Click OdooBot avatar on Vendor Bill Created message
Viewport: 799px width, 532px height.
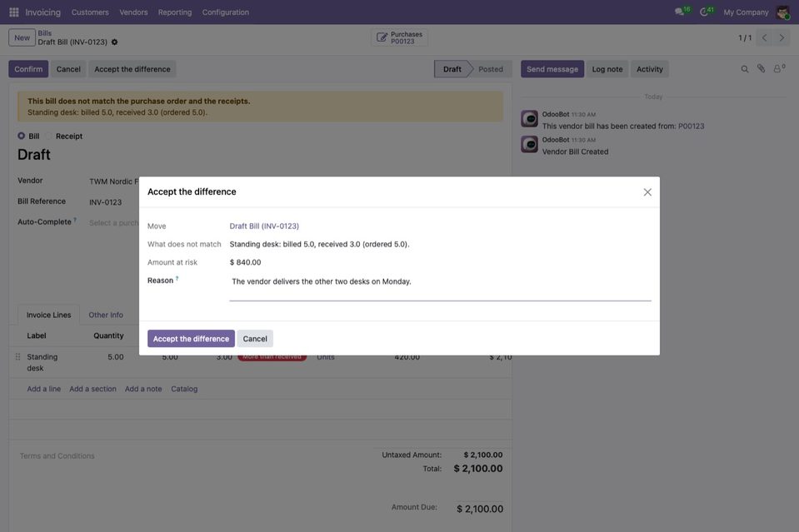(529, 144)
